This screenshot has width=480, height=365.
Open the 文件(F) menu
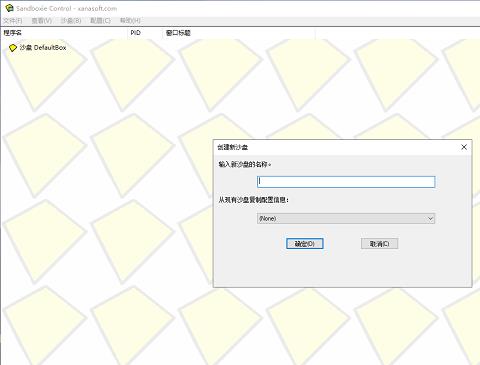pyautogui.click(x=13, y=21)
